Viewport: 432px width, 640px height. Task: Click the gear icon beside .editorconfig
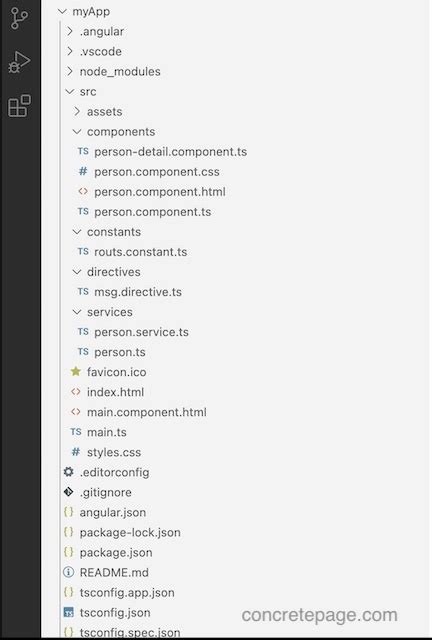coord(69,472)
